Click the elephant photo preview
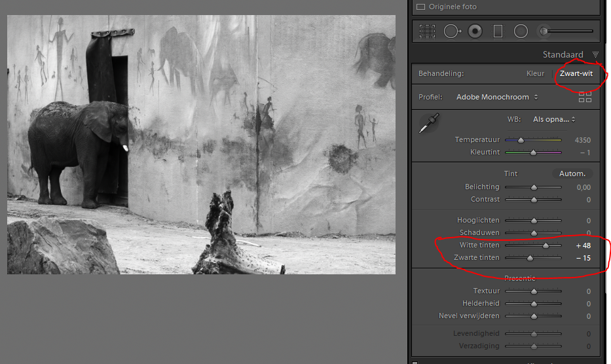The image size is (611, 364). point(201,144)
